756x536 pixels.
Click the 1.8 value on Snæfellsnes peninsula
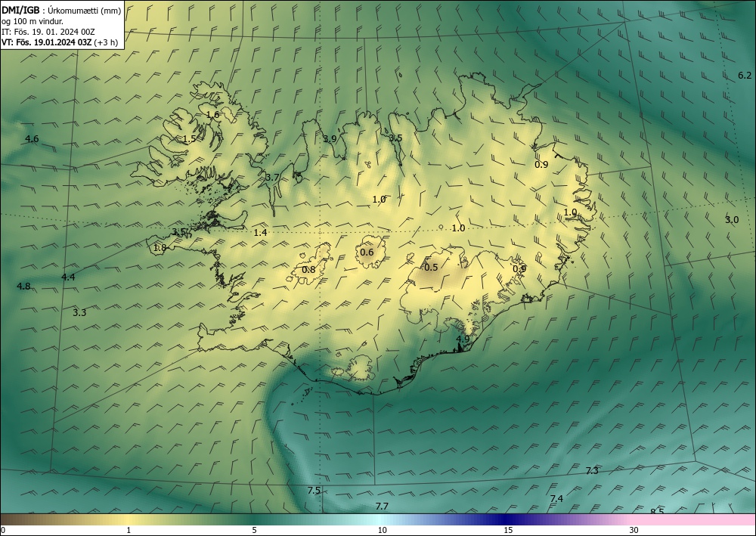coord(160,248)
